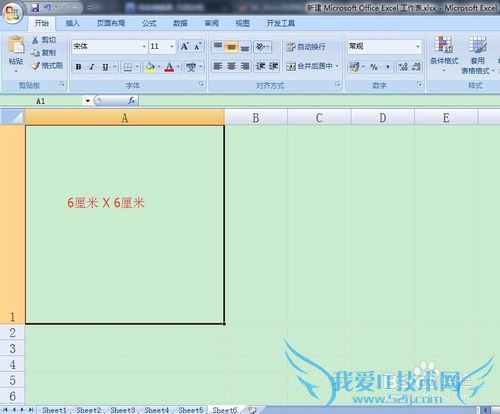Increase decimal places
Image resolution: width=500 pixels, height=414 pixels.
point(403,67)
